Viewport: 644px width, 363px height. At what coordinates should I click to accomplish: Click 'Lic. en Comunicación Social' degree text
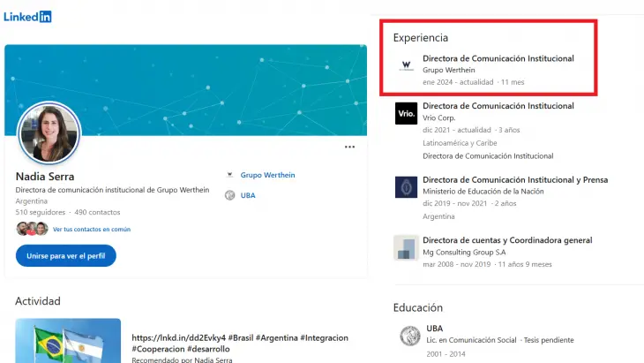471,340
